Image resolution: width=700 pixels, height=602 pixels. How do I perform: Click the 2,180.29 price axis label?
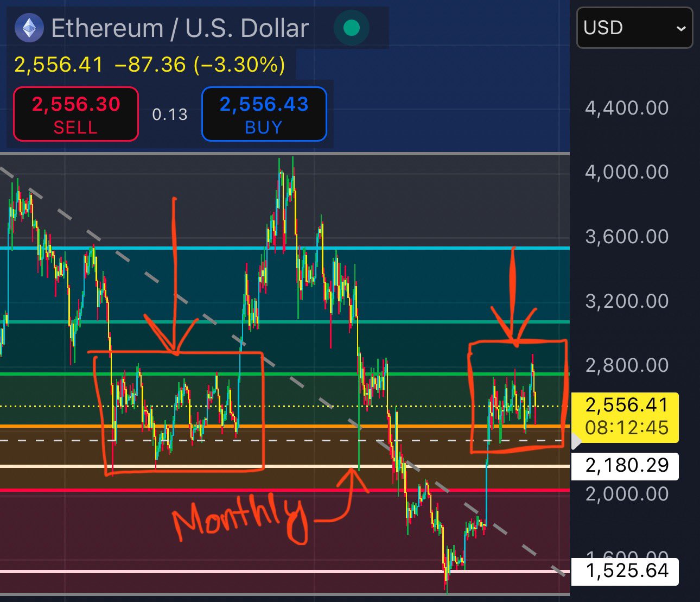pos(626,466)
